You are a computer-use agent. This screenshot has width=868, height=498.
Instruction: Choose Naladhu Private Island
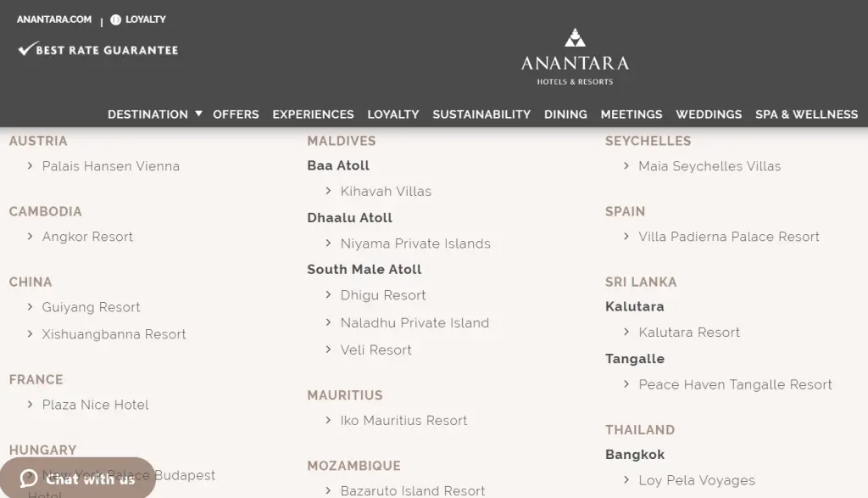click(415, 322)
